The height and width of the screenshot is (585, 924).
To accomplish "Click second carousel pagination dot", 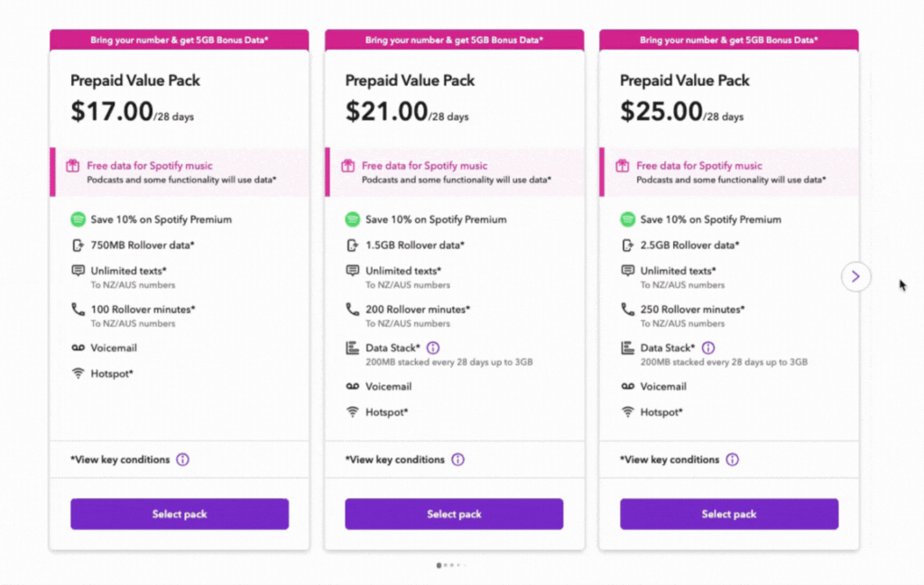I will [446, 565].
